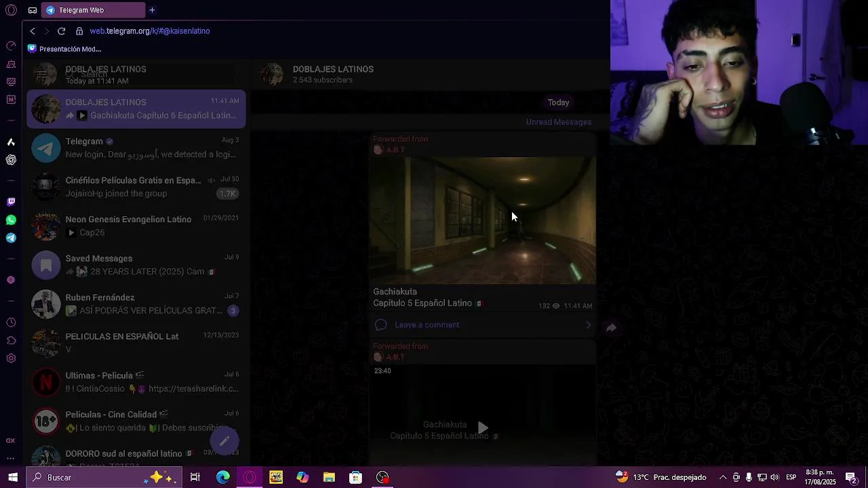
Task: Open the Aria AI sidebar icon
Action: pos(11,142)
